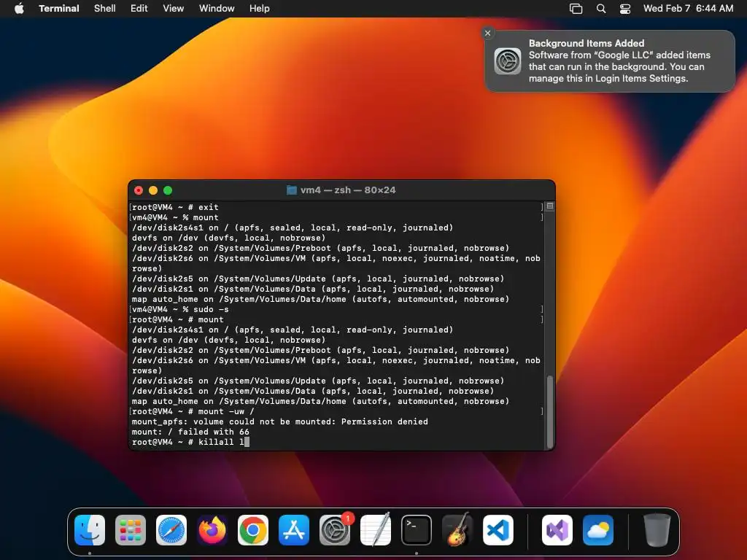Open the App Store dock icon

tap(294, 530)
